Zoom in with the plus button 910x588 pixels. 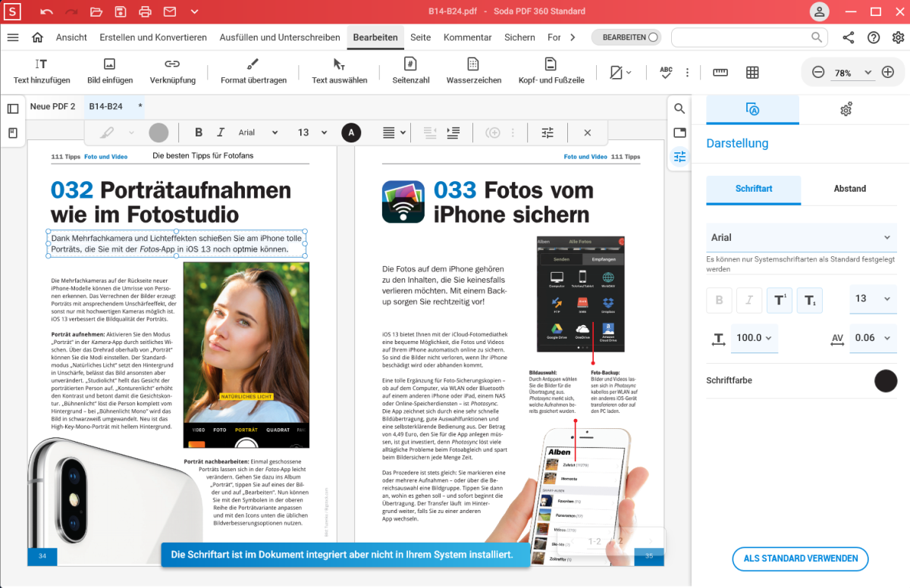pos(888,73)
